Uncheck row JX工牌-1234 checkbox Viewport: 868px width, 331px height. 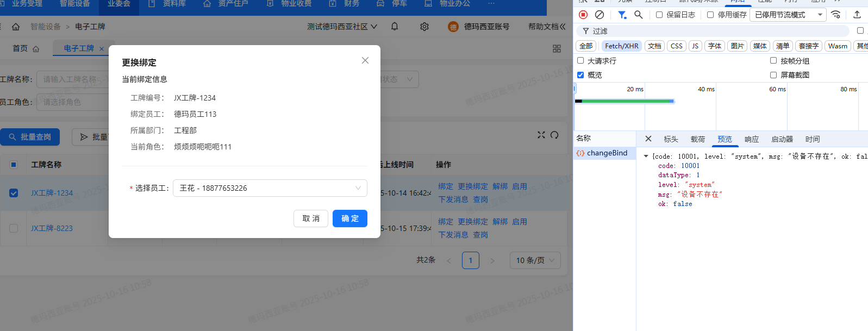14,193
